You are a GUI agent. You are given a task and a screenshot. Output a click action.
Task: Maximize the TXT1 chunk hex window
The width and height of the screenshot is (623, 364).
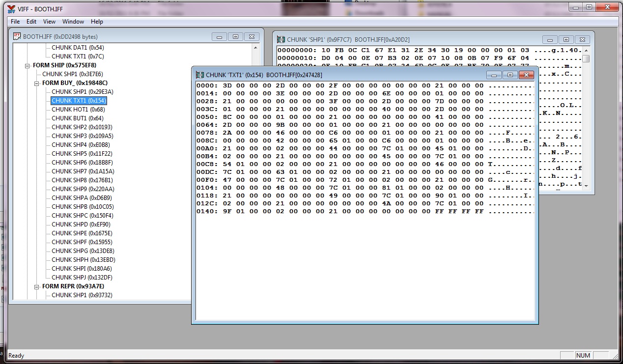pos(510,75)
